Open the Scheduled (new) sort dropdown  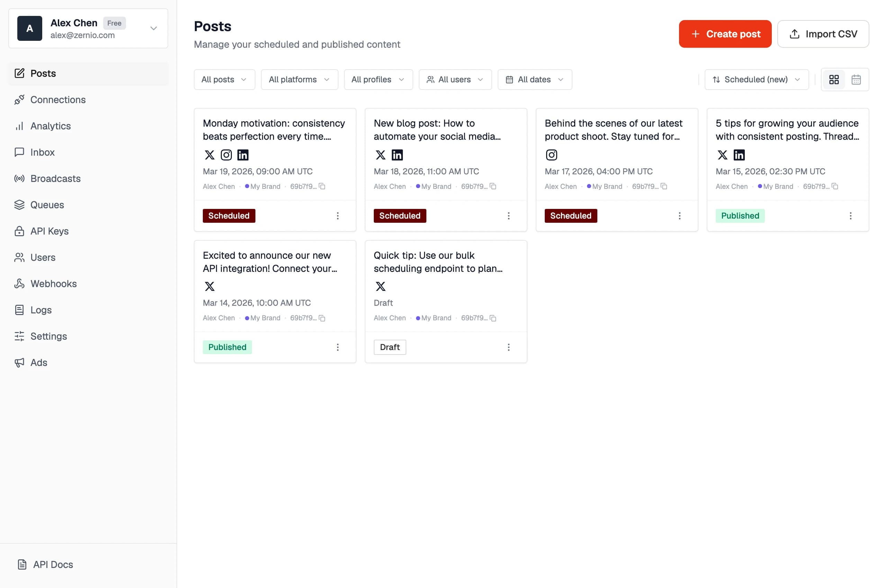756,80
